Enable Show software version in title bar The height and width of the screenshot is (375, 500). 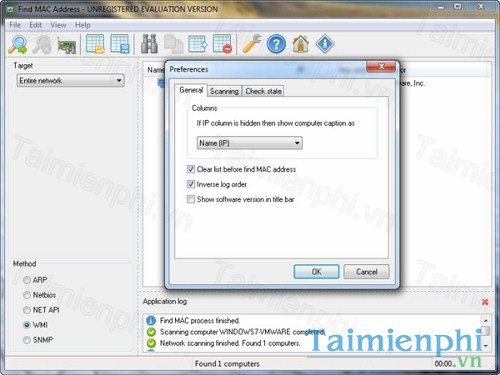pos(191,199)
